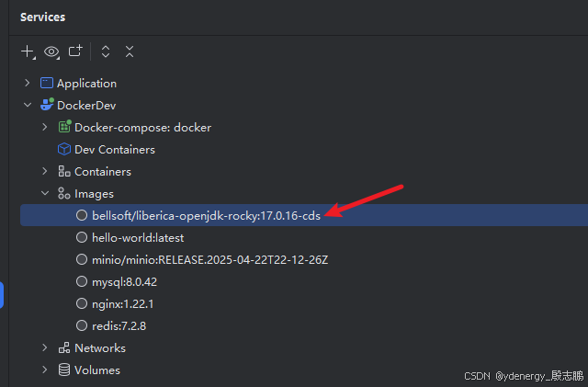Open the View Options eye icon
This screenshot has width=588, height=387.
[51, 52]
